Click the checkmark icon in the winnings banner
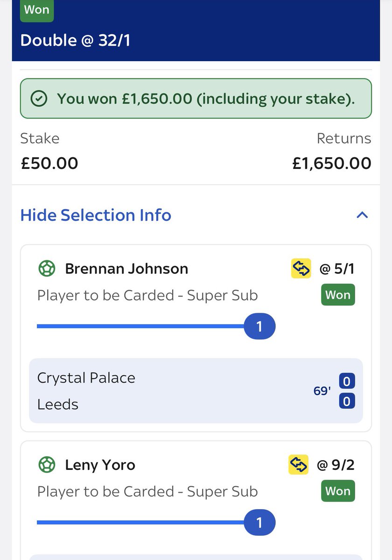392x560 pixels. 39,98
